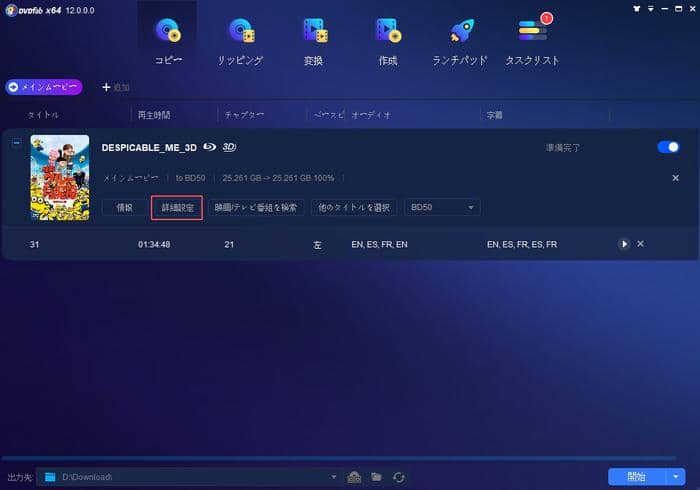The height and width of the screenshot is (490, 700).
Task: Collapse the DESPICABLE_ME_3D task entry
Action: pyautogui.click(x=15, y=143)
